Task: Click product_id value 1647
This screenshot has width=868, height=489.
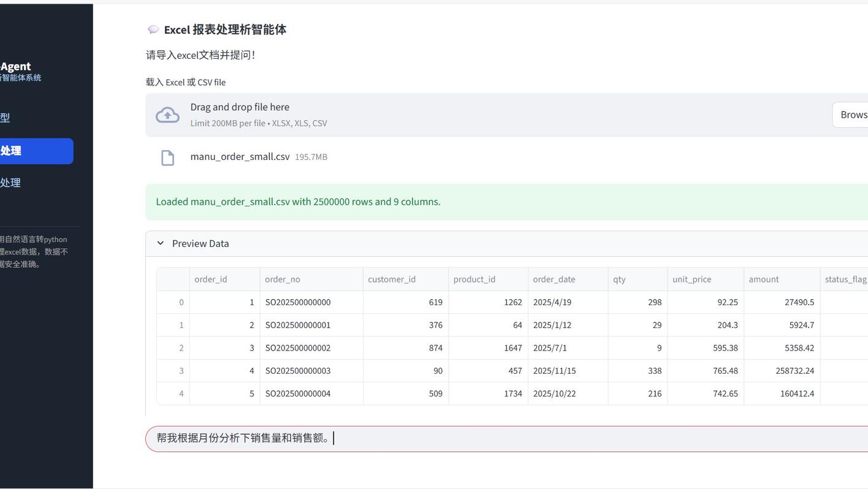Action: pyautogui.click(x=488, y=348)
